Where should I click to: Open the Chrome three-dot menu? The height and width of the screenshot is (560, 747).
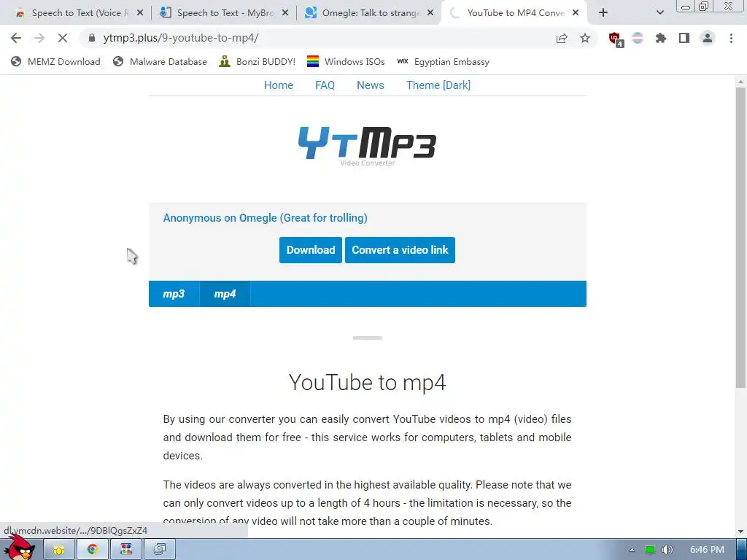731,38
